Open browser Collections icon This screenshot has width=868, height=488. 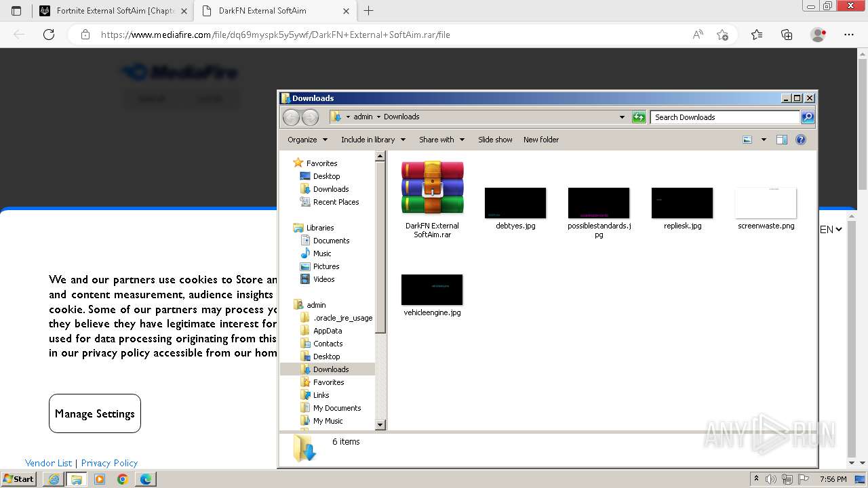pos(787,35)
